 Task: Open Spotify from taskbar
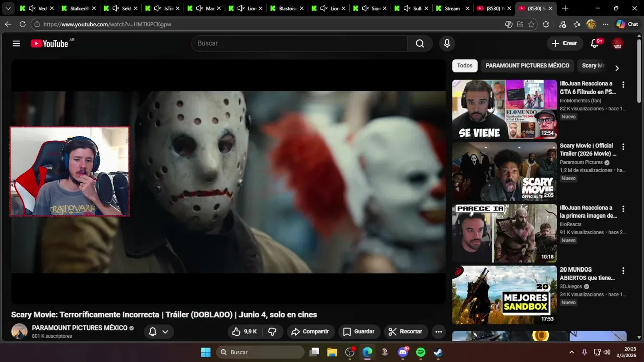421,352
